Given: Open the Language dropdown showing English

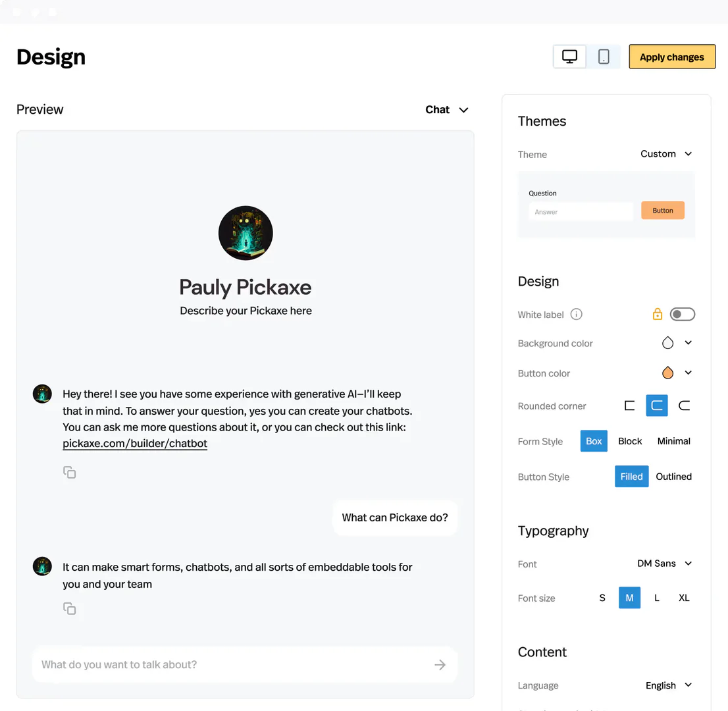Looking at the screenshot, I should tap(669, 685).
